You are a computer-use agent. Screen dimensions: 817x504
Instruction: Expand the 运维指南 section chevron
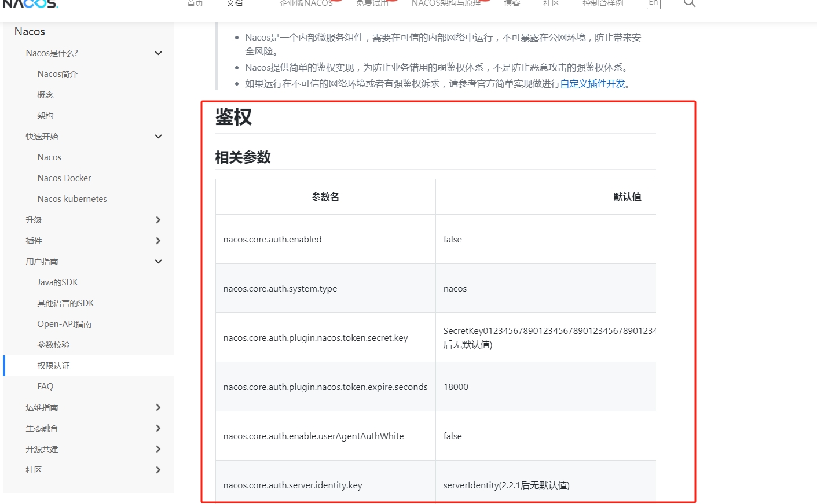158,407
